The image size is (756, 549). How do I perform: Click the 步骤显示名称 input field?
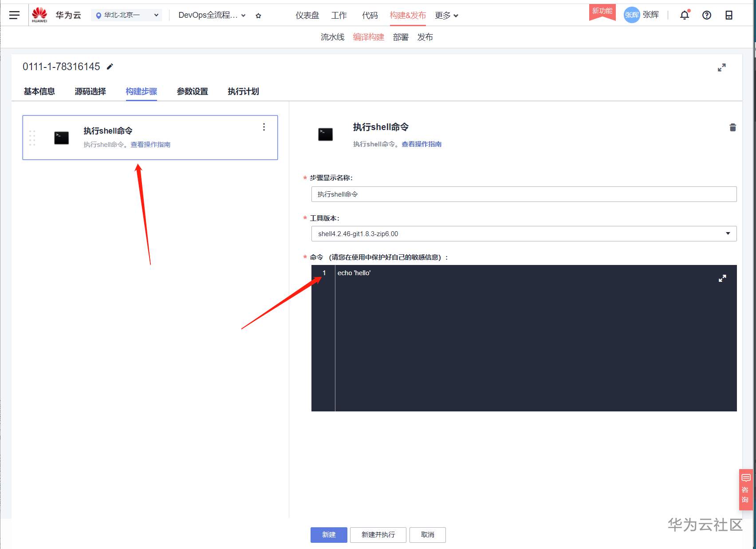coord(524,194)
